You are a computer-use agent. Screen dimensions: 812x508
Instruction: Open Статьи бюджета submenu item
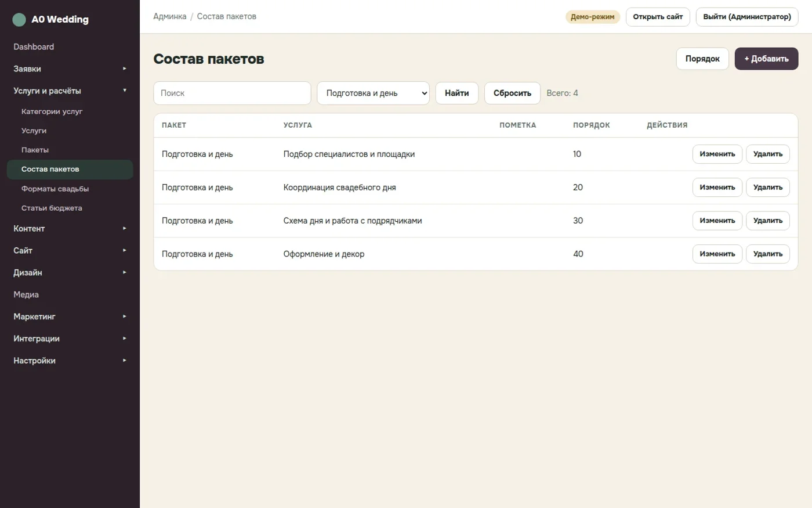click(x=70, y=208)
